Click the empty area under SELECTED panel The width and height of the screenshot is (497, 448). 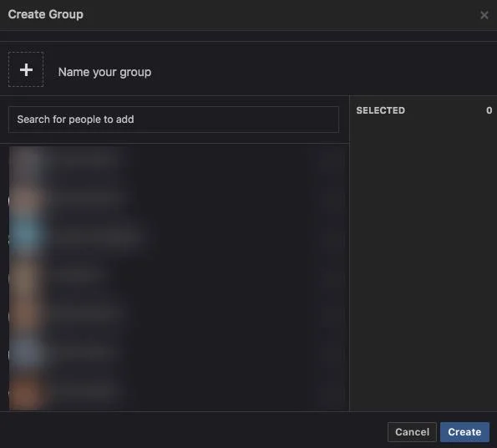423,263
